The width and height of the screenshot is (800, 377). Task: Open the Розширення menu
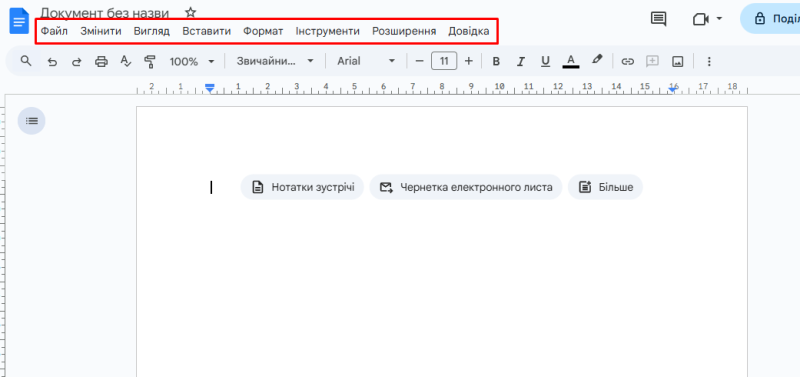(x=404, y=31)
